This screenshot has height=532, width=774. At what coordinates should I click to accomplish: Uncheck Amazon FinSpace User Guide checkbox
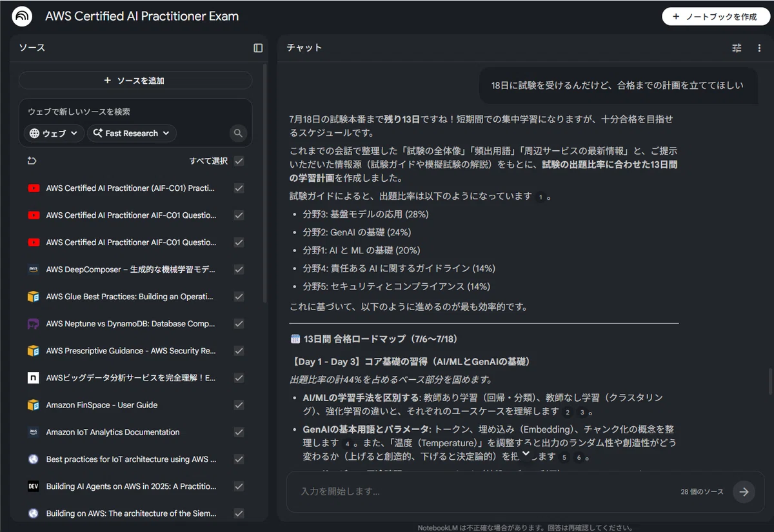pyautogui.click(x=239, y=405)
